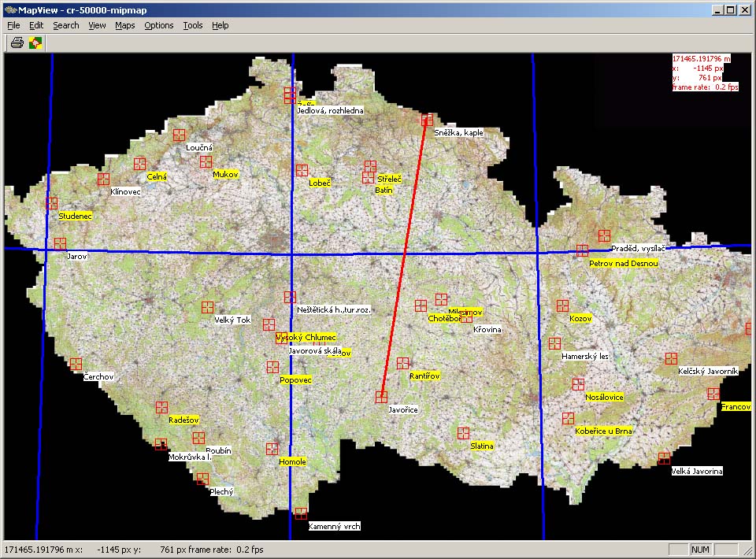Click the printer icon in the toolbar

[x=17, y=43]
